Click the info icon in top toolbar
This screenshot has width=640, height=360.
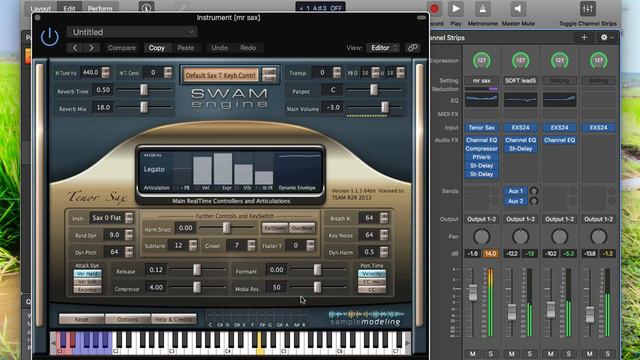tap(146, 8)
